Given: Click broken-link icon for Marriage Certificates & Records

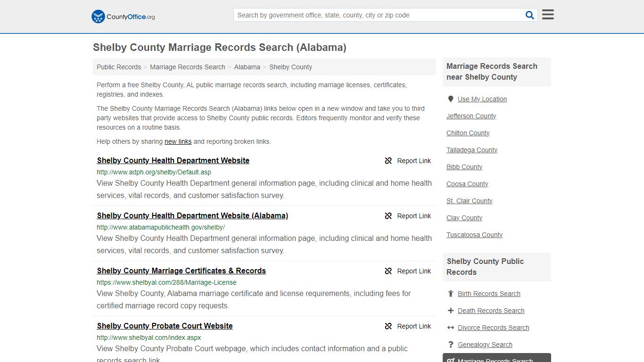Looking at the screenshot, I should 388,271.
